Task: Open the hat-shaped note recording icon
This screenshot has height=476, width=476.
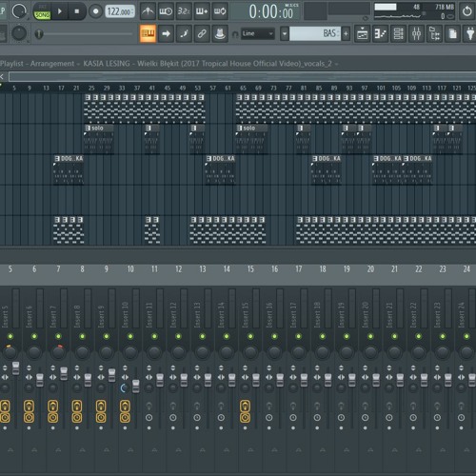Action: click(220, 33)
